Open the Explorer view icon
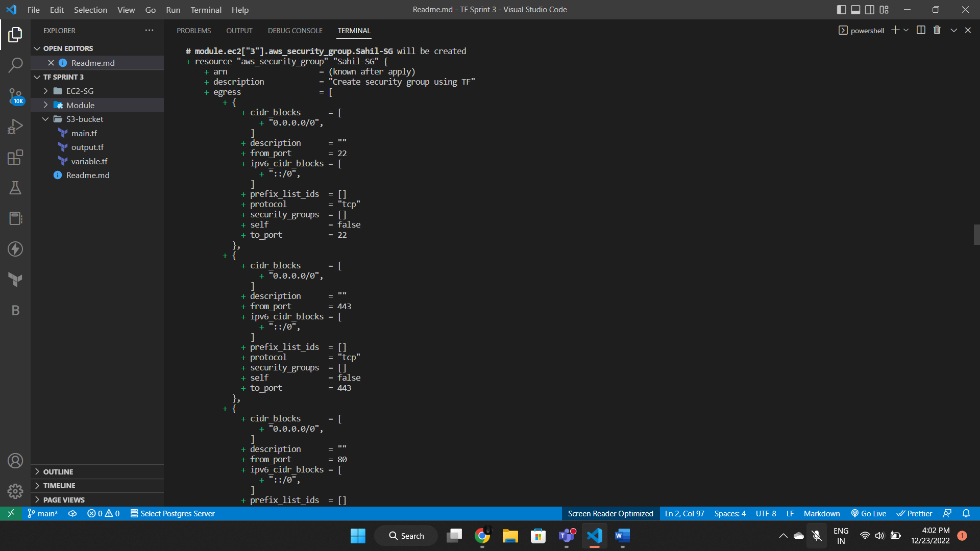980x551 pixels. pos(15,35)
